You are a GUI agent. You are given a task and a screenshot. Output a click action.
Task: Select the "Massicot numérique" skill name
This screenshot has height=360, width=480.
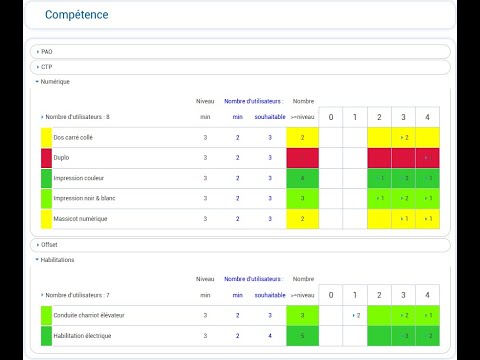(80, 219)
